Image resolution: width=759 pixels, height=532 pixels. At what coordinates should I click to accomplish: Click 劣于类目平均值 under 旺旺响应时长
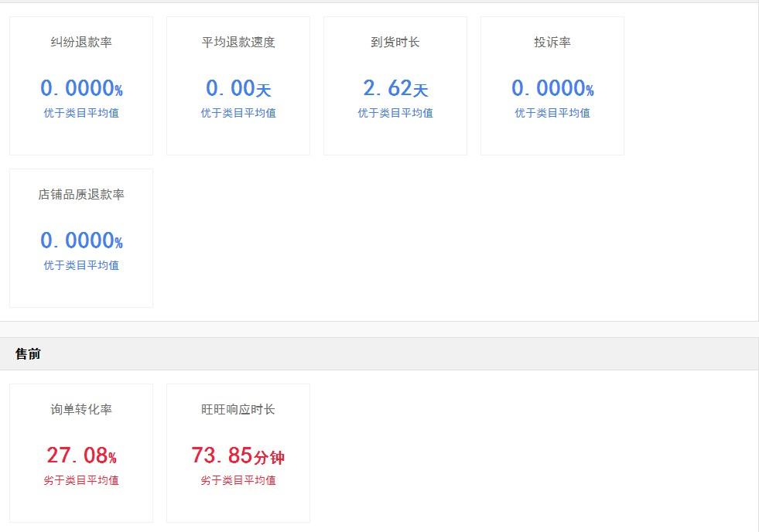(237, 479)
